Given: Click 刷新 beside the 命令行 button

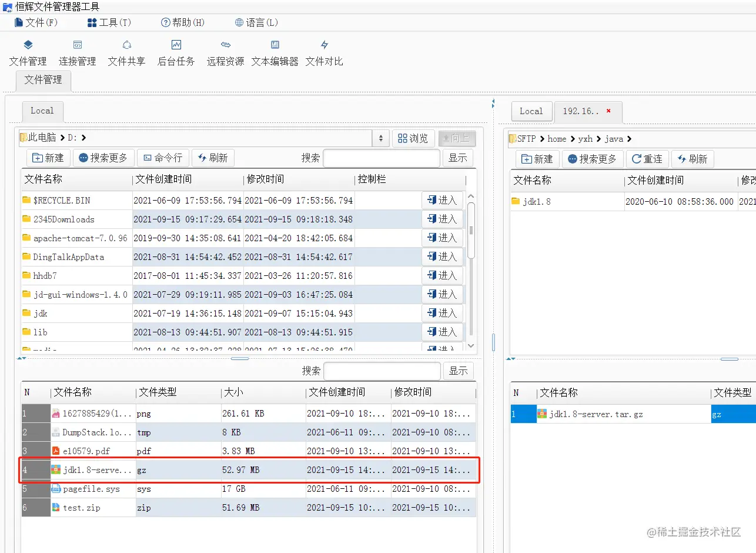Looking at the screenshot, I should point(213,158).
